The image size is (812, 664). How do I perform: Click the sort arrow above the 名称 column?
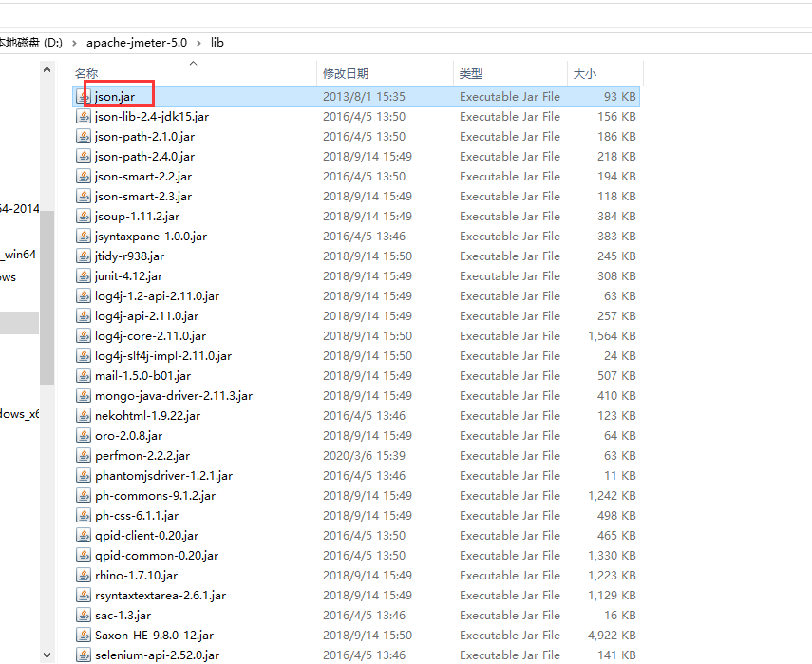tap(193, 65)
